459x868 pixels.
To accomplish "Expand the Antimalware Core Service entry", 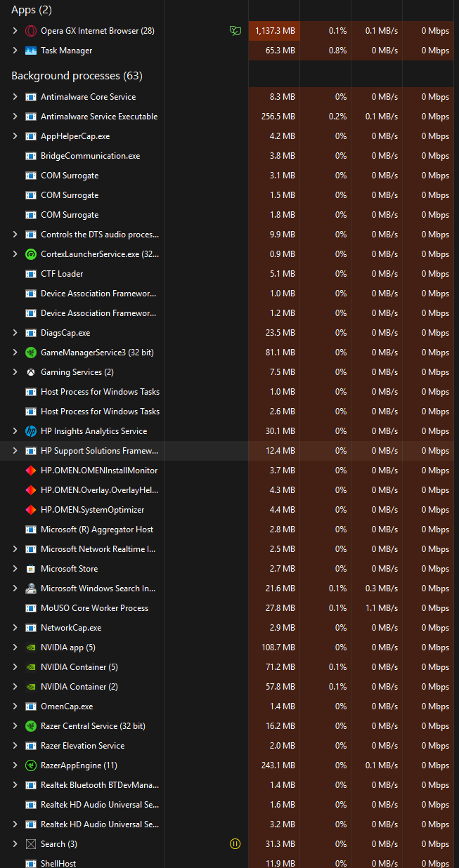I will click(15, 97).
